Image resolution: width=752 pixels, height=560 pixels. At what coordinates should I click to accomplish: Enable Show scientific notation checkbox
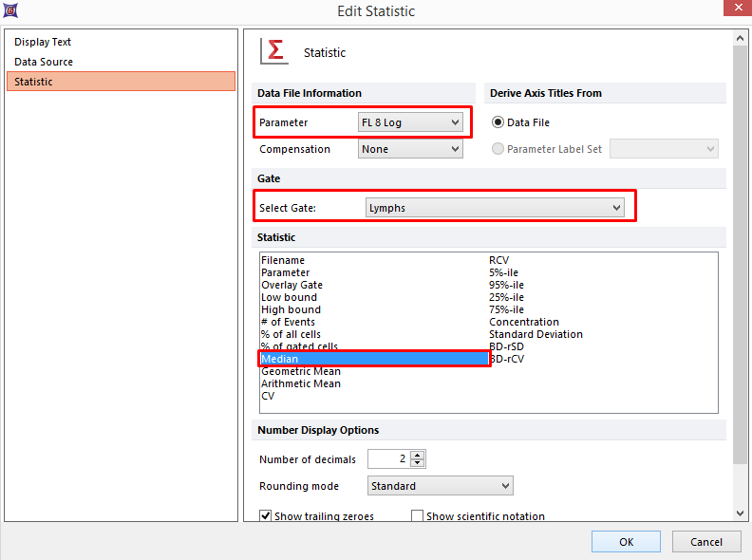(x=417, y=516)
